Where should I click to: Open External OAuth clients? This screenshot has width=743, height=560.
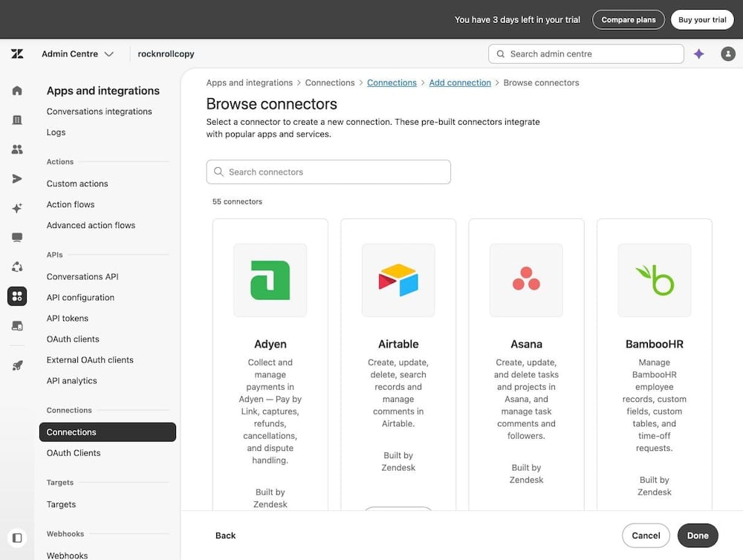tap(90, 359)
